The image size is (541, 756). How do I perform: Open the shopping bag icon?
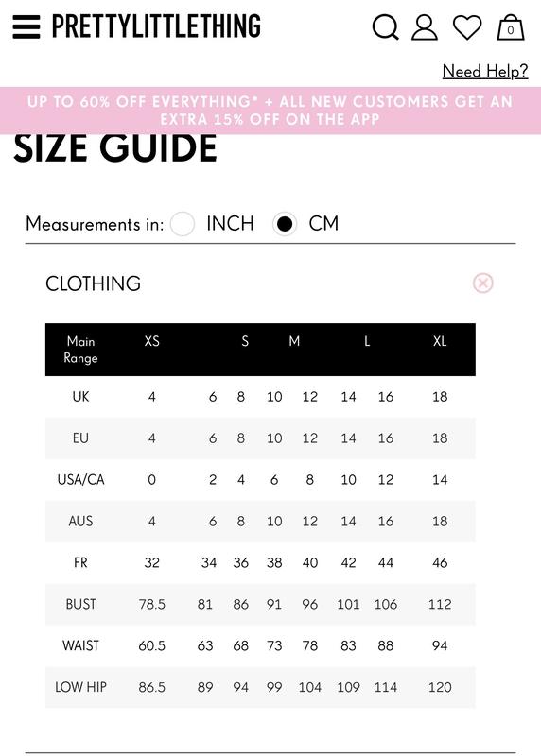pos(511,27)
